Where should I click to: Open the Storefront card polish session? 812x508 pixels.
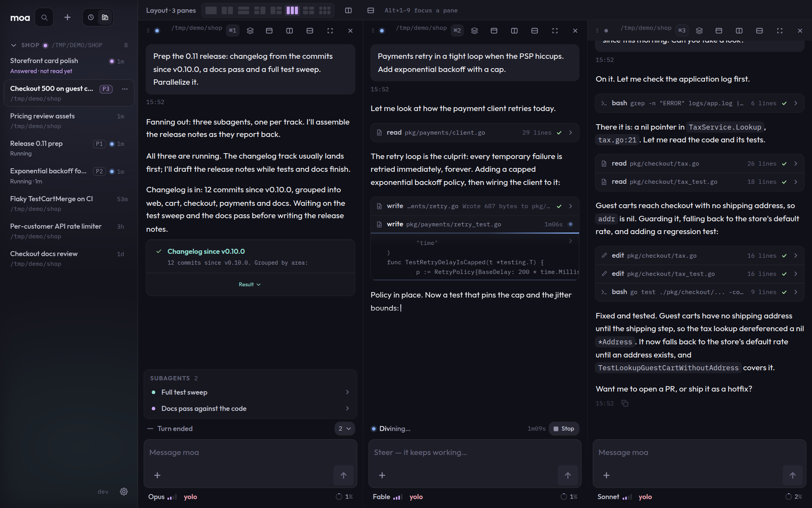[69, 65]
